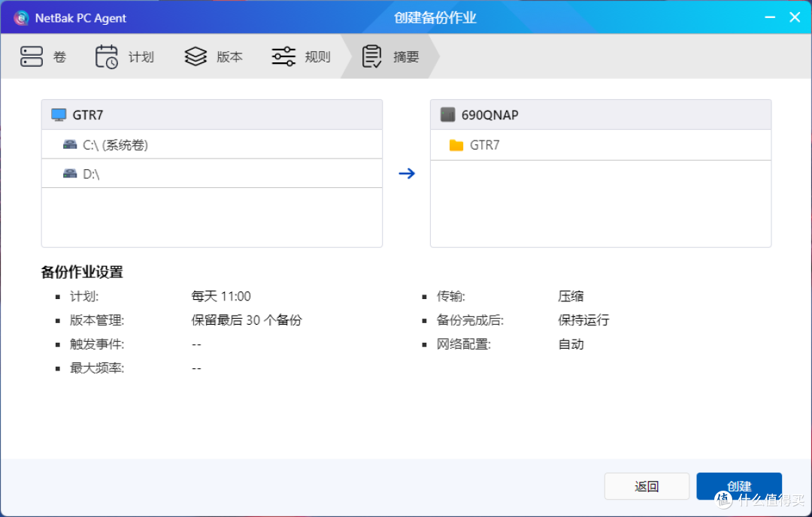Click the 保持运行 value

583,320
